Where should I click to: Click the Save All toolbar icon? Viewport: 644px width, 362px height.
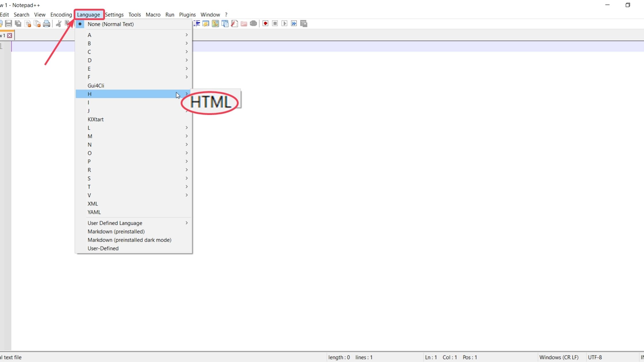[x=18, y=24]
